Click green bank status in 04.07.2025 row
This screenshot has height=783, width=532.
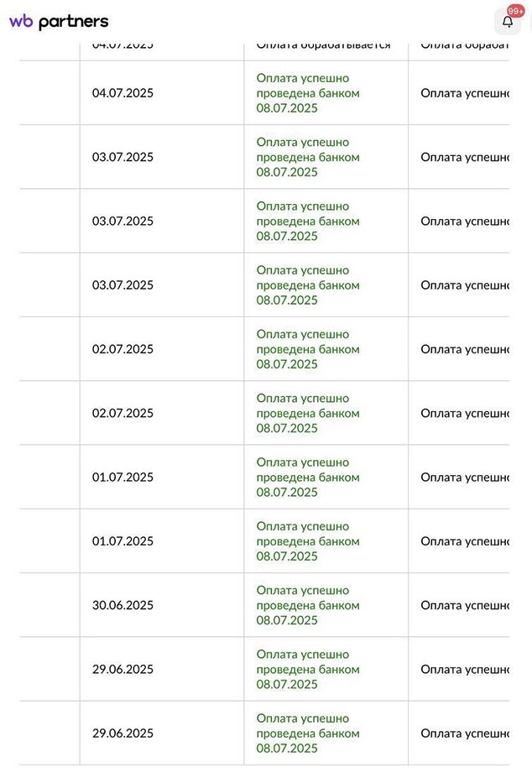click(307, 93)
